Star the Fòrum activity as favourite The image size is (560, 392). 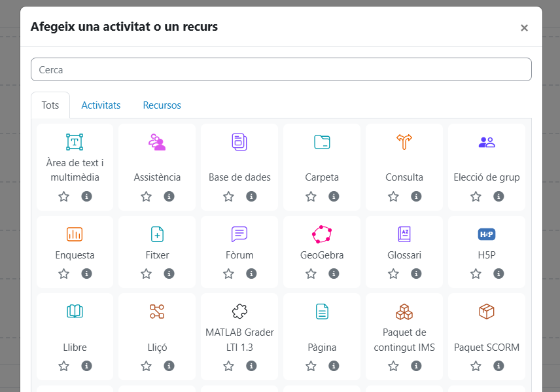[228, 274]
